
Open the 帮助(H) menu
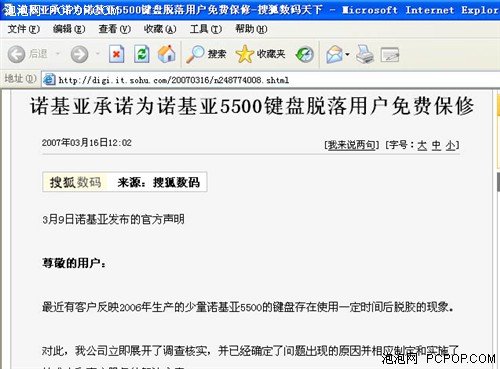click(x=251, y=29)
